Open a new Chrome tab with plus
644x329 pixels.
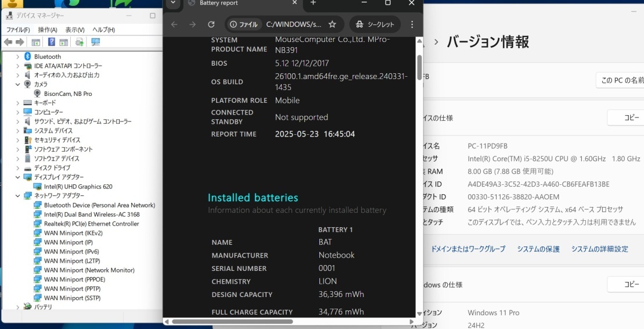coord(313,3)
